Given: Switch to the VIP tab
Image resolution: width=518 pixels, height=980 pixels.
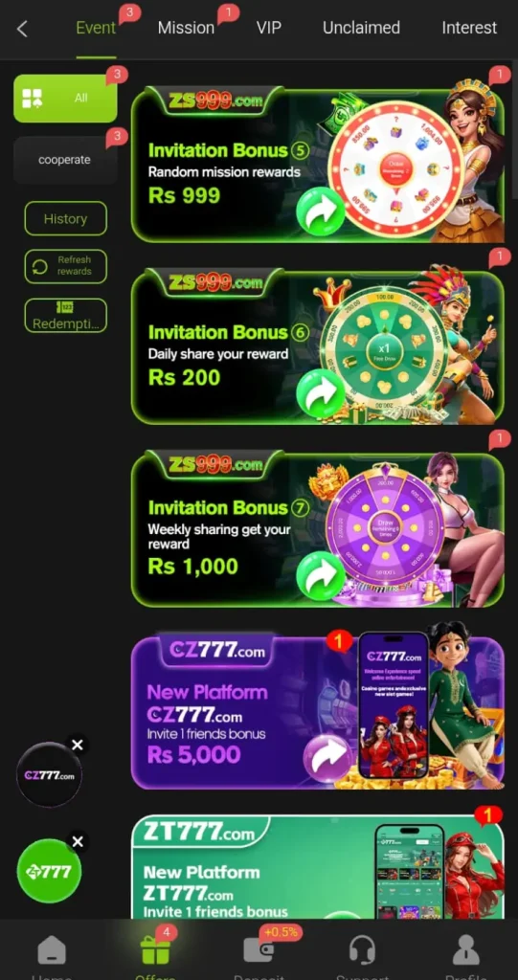Looking at the screenshot, I should coord(268,28).
